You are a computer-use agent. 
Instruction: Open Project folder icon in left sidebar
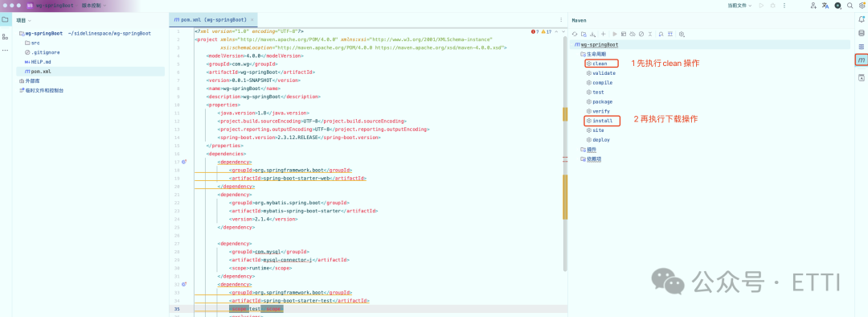[5, 19]
